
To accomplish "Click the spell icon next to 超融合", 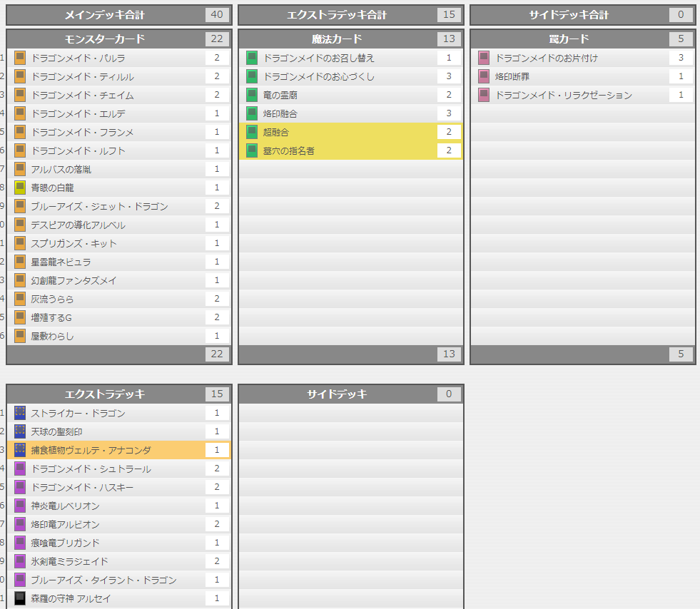I will (251, 131).
